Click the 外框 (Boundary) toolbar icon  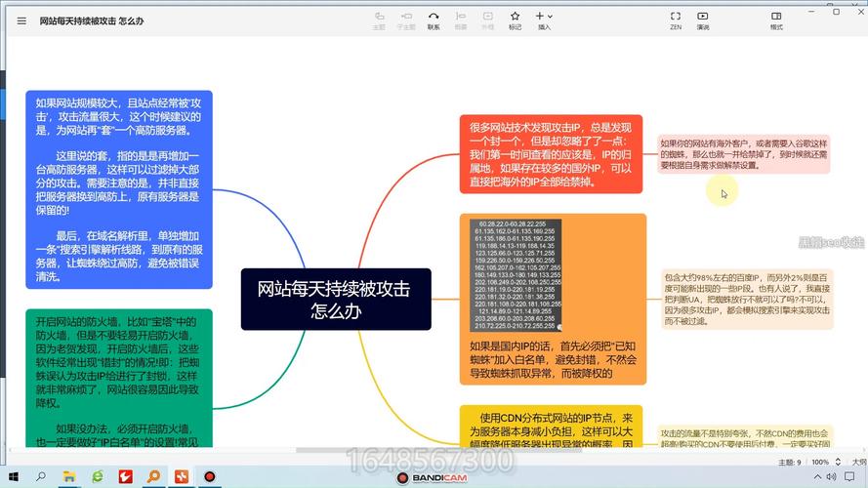(487, 20)
